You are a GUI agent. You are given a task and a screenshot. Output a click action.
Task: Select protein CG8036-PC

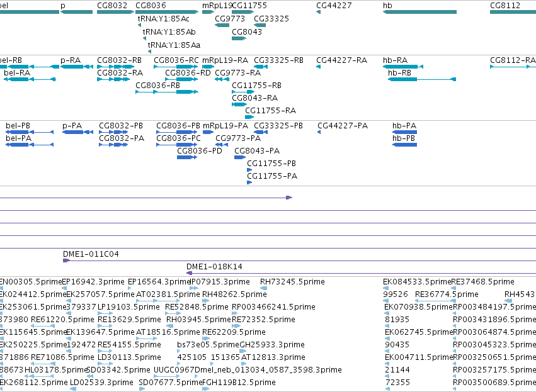pos(177,145)
